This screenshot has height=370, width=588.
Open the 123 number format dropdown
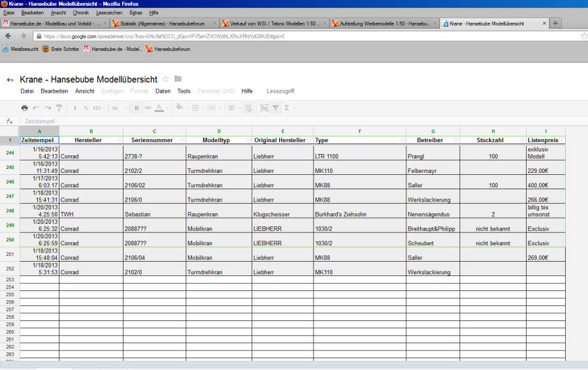pos(97,108)
